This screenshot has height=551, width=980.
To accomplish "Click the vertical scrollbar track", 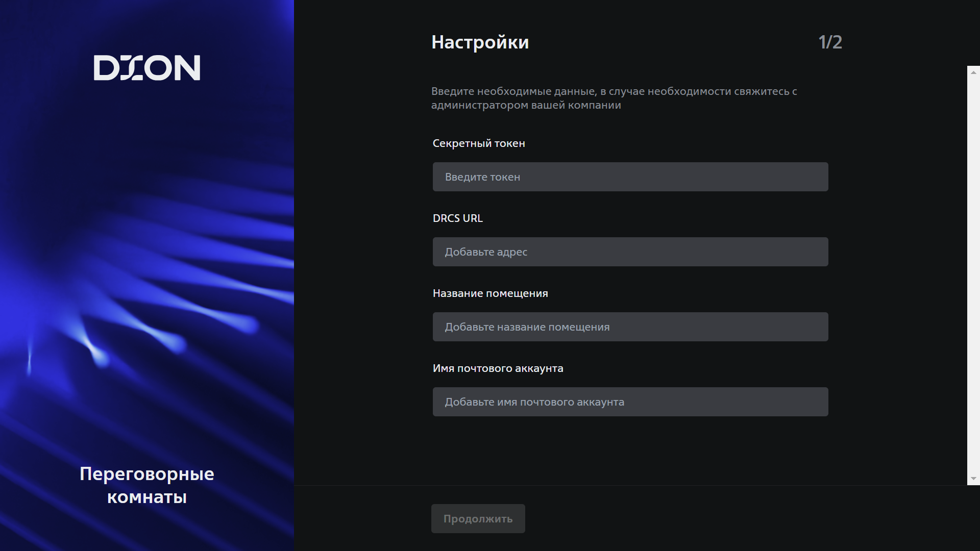I will (973, 275).
